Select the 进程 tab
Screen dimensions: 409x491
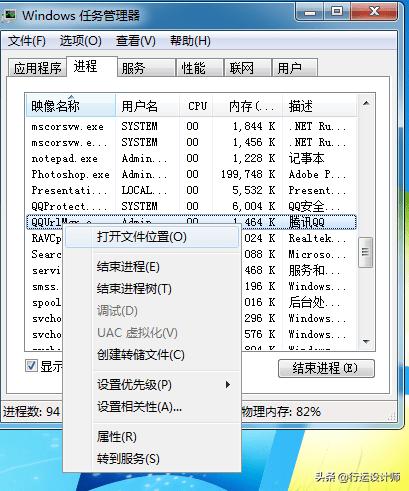coord(92,67)
